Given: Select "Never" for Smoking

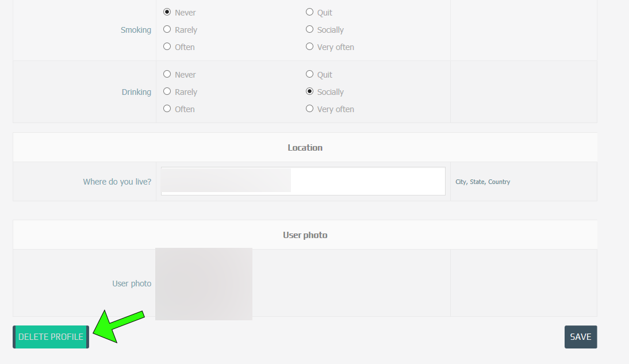Looking at the screenshot, I should pos(167,12).
